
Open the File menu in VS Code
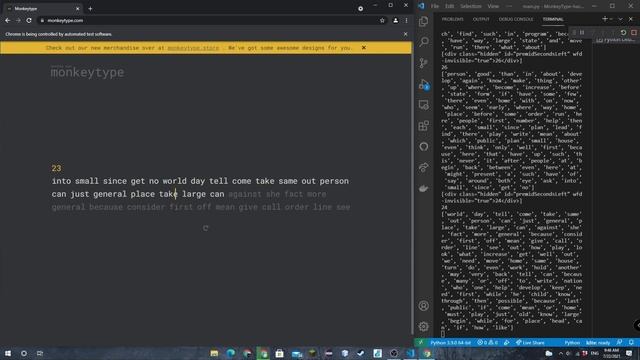[435, 6]
